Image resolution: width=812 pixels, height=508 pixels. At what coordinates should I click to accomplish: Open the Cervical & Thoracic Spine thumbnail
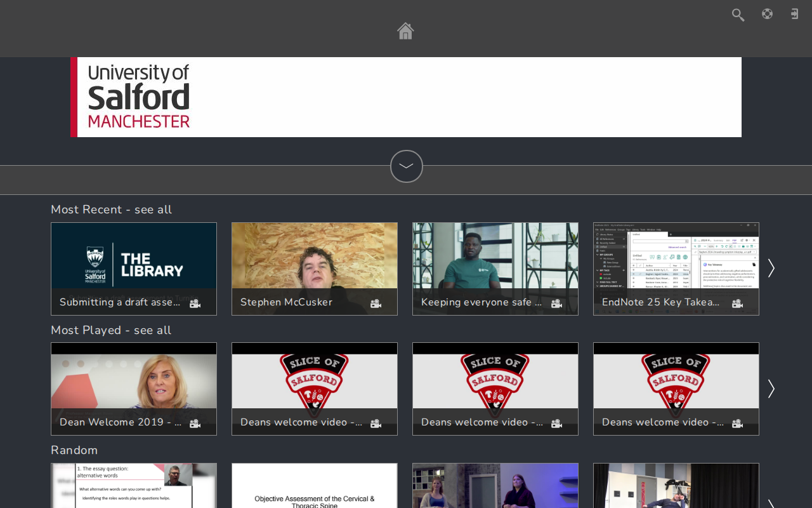tap(315, 486)
